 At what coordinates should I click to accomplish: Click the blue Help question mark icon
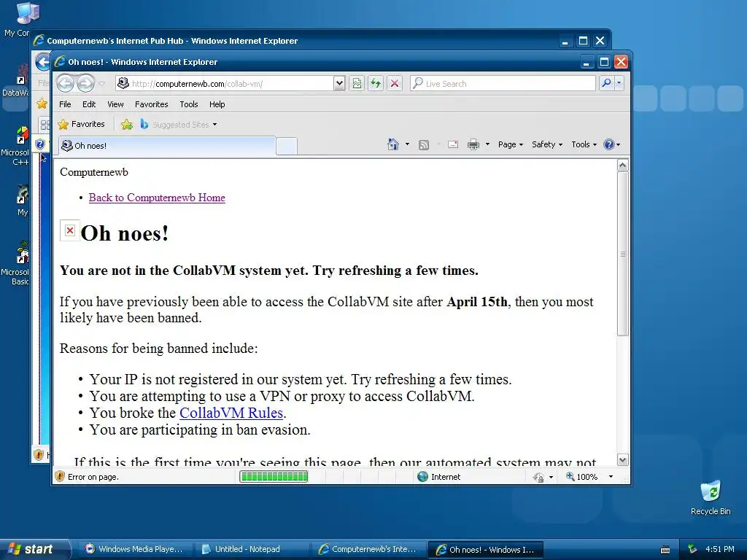pyautogui.click(x=609, y=144)
